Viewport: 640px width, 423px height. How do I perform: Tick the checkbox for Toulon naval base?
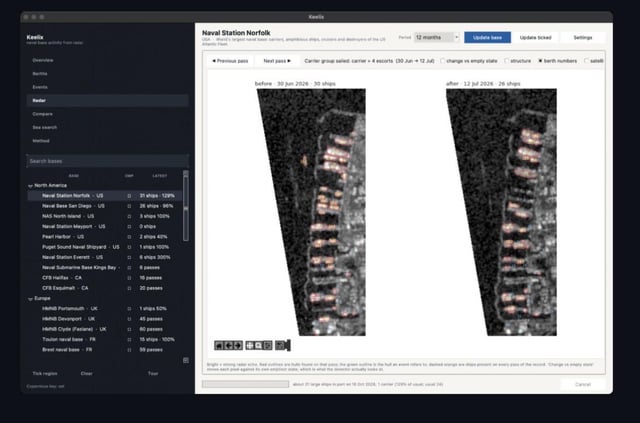tap(129, 340)
